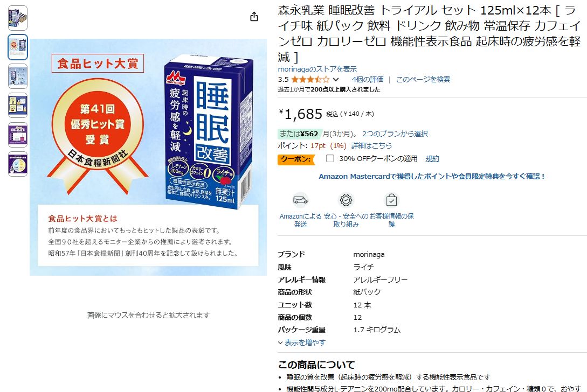Select the second thumbnail showing award badge
587x392 pixels.
point(18,47)
